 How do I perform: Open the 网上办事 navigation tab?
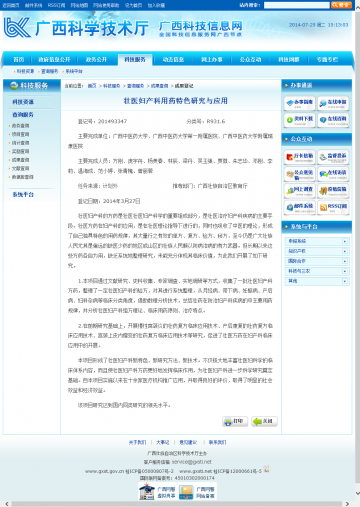[x=212, y=59]
